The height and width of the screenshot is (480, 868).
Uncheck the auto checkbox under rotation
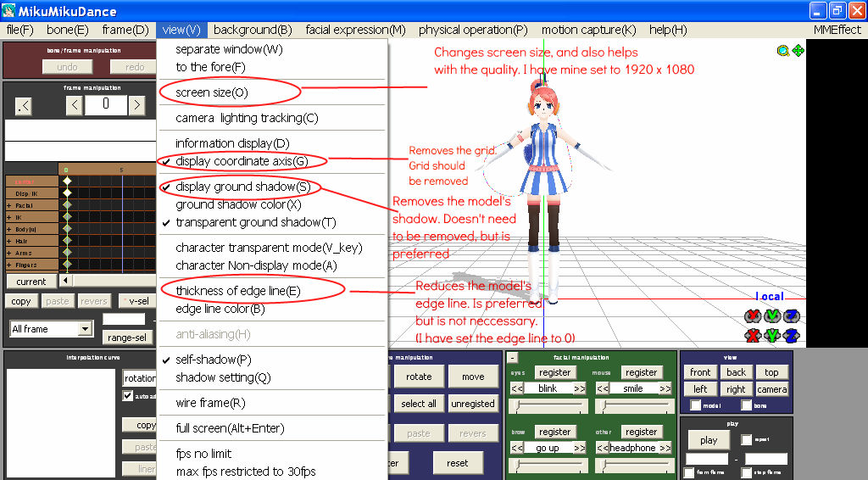coord(127,396)
